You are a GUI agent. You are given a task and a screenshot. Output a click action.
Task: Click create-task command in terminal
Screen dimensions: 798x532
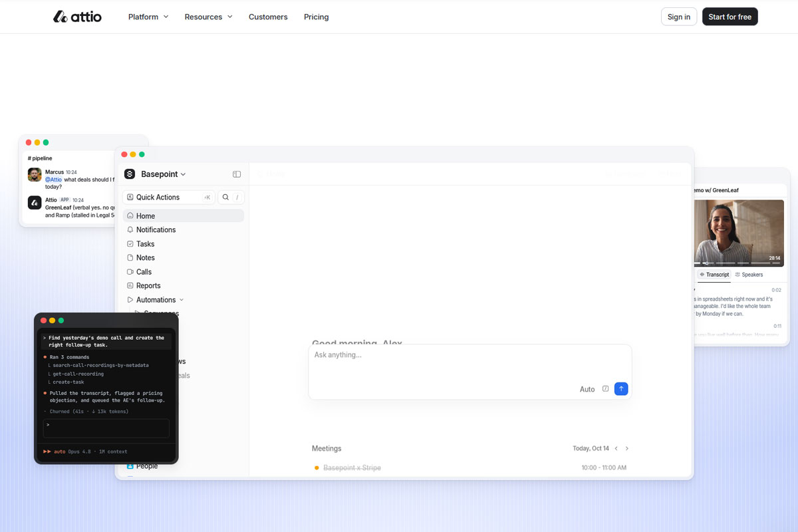68,382
